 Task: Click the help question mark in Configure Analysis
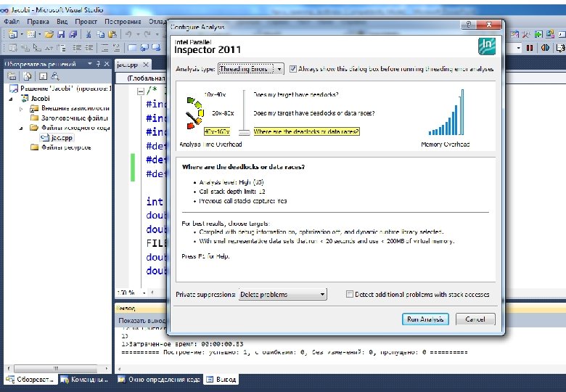pos(469,25)
